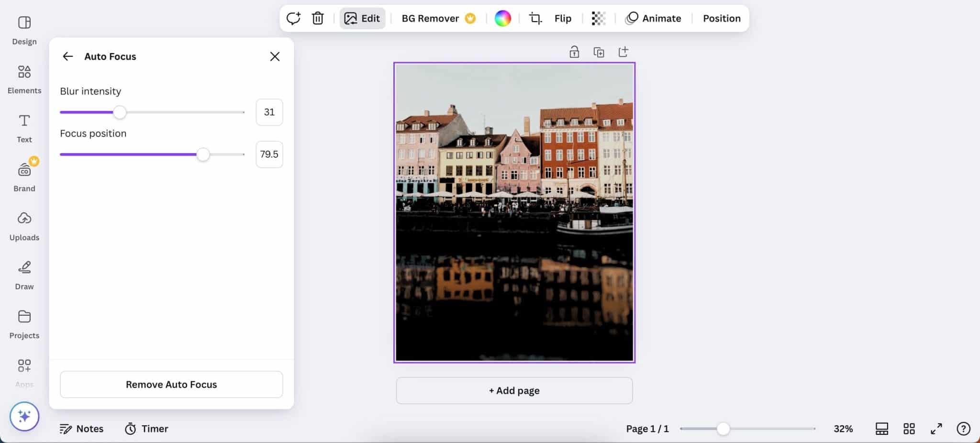Click Remove Auto Focus button

tap(171, 384)
